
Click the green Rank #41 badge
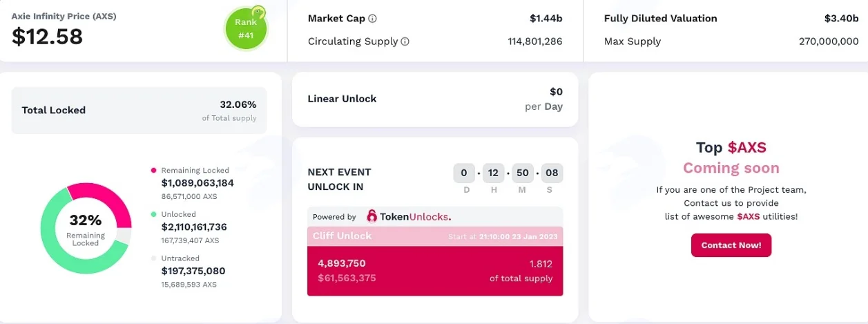[246, 28]
